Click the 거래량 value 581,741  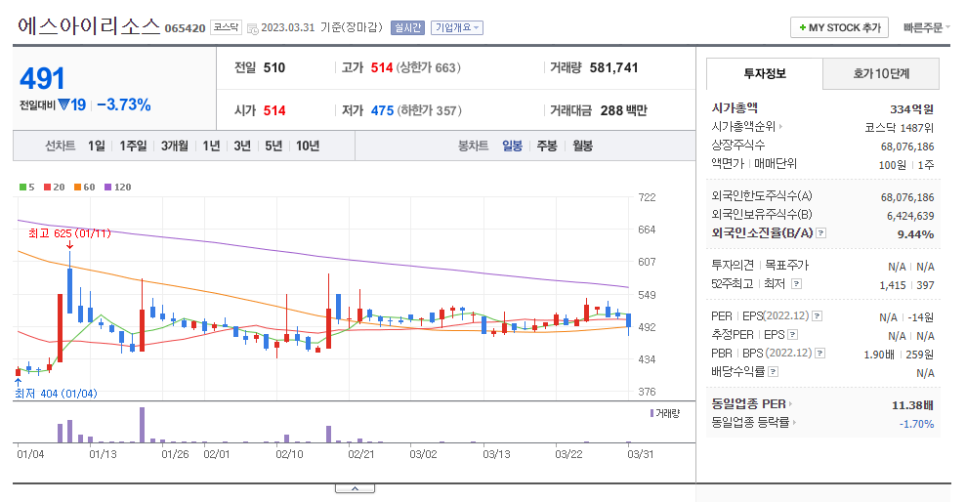(614, 68)
